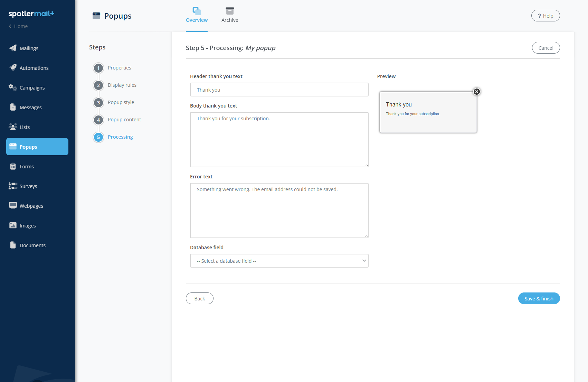Image resolution: width=588 pixels, height=382 pixels.
Task: Click the Popups window icon in sidebar
Action: pos(13,147)
